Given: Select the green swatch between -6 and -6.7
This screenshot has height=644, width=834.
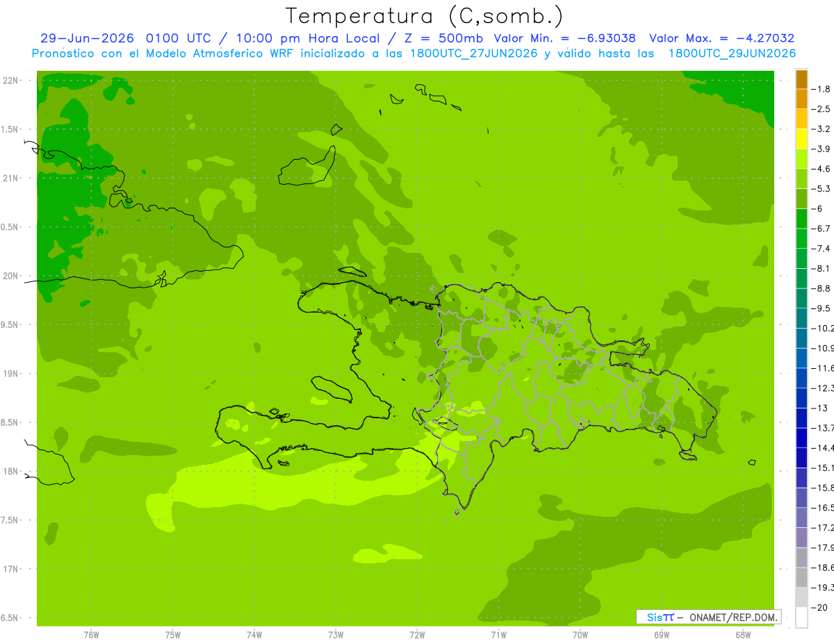Looking at the screenshot, I should point(801,219).
